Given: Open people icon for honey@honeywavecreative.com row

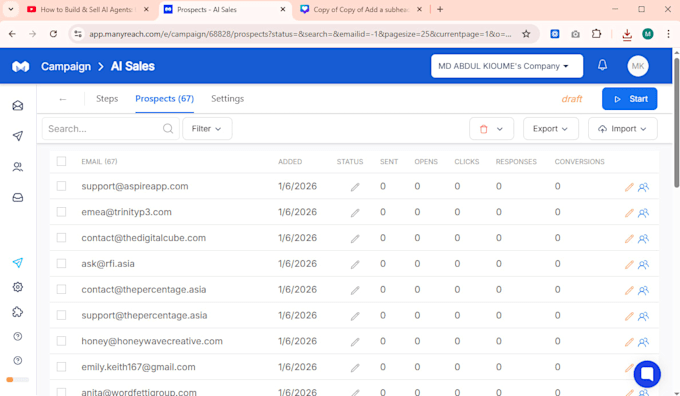Looking at the screenshot, I should pyautogui.click(x=643, y=342).
